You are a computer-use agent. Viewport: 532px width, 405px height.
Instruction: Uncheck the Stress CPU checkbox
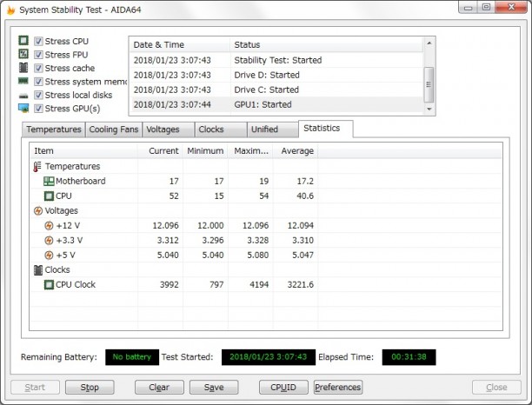click(x=38, y=42)
